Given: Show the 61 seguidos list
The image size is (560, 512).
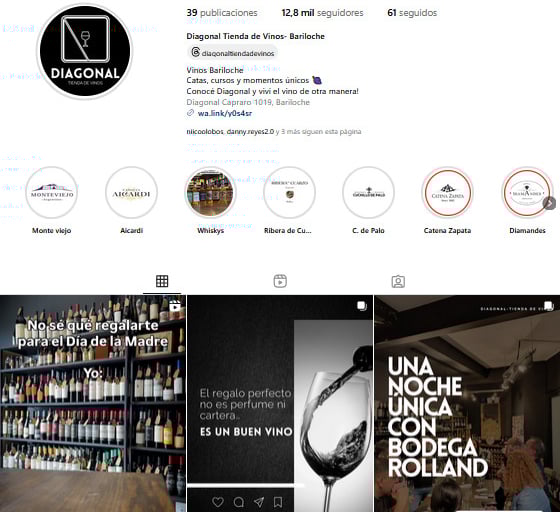Looking at the screenshot, I should pos(412,13).
